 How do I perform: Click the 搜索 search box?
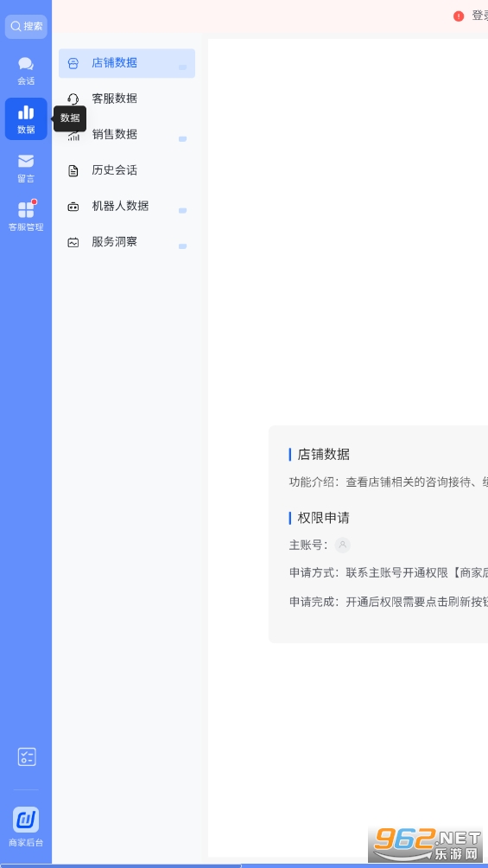(26, 27)
